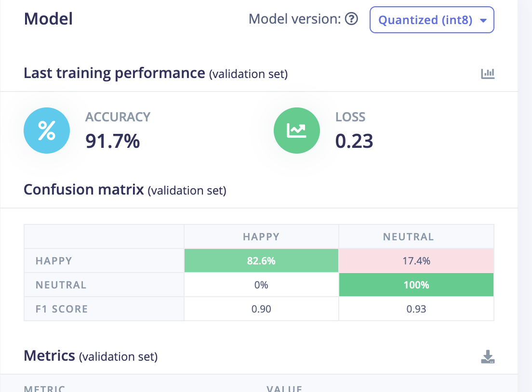
Task: Click the 0.93 F1 score value
Action: (x=416, y=309)
